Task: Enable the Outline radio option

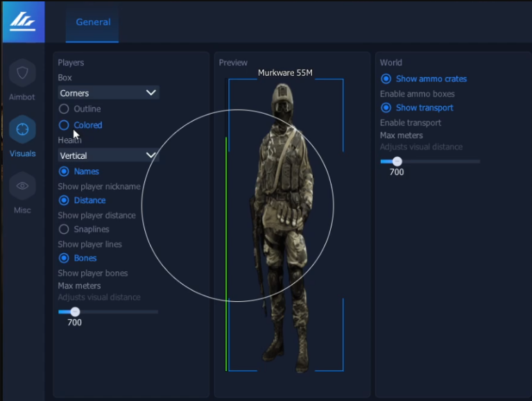Action: tap(64, 109)
